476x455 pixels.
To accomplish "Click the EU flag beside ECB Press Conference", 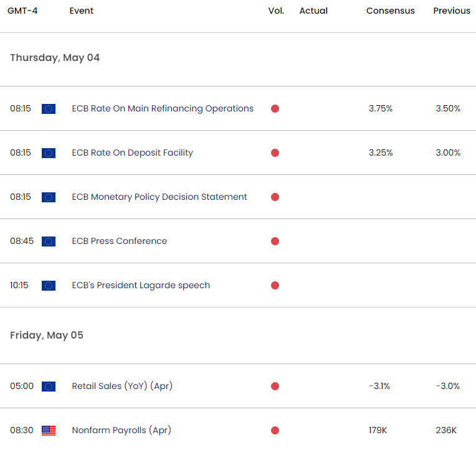I will [49, 242].
